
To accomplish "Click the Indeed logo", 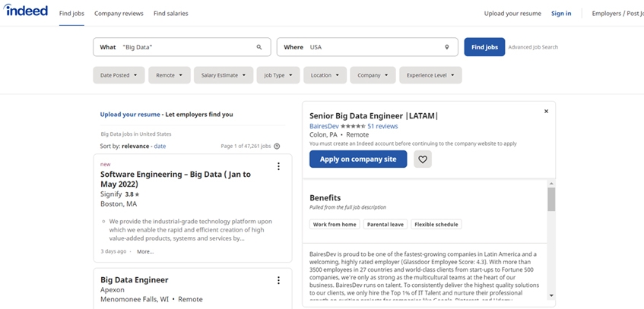I will [x=25, y=11].
